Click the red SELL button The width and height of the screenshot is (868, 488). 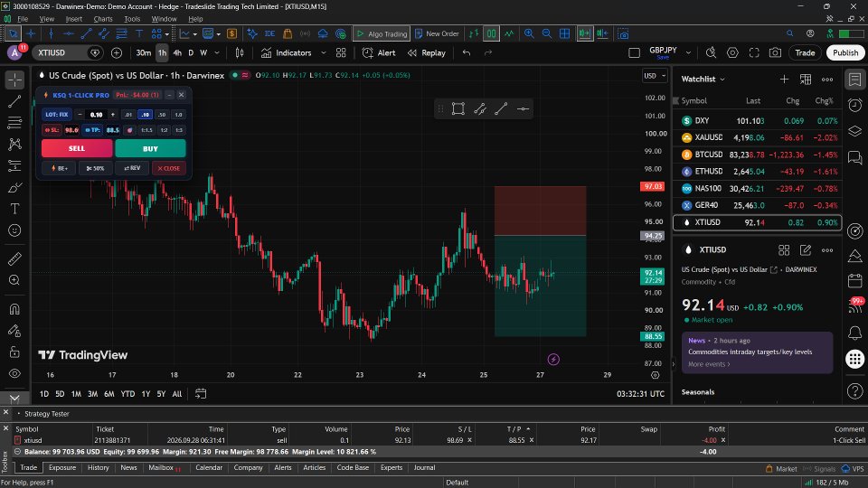click(77, 148)
